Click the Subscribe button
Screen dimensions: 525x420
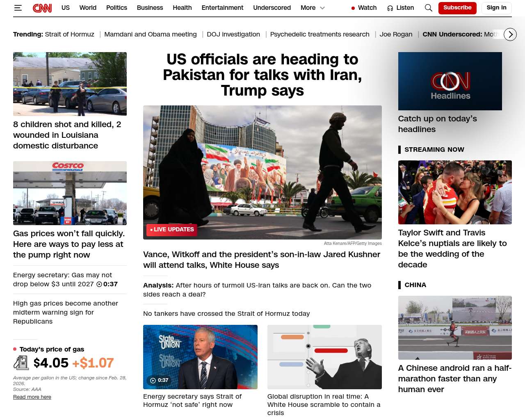point(457,8)
